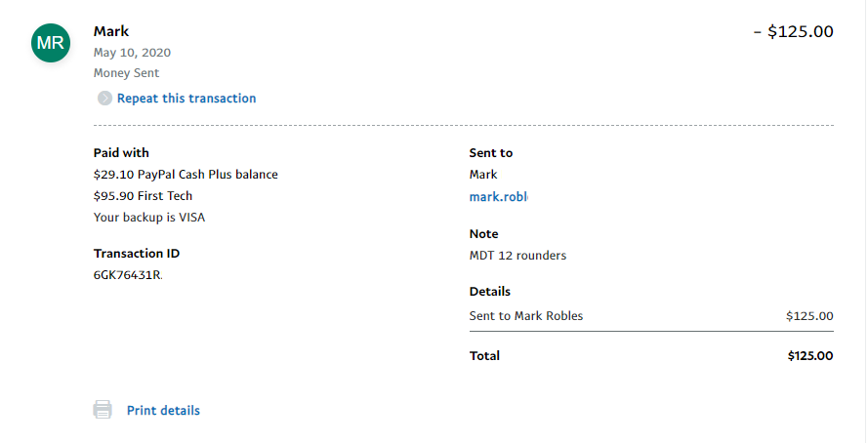This screenshot has width=868, height=443.
Task: Open the Repeat this transaction link
Action: [x=186, y=99]
